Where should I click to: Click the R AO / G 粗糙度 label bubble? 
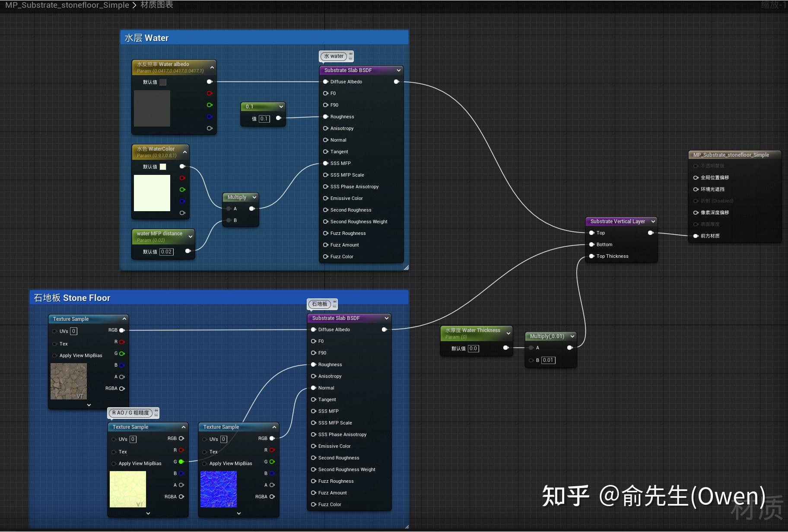pos(130,413)
